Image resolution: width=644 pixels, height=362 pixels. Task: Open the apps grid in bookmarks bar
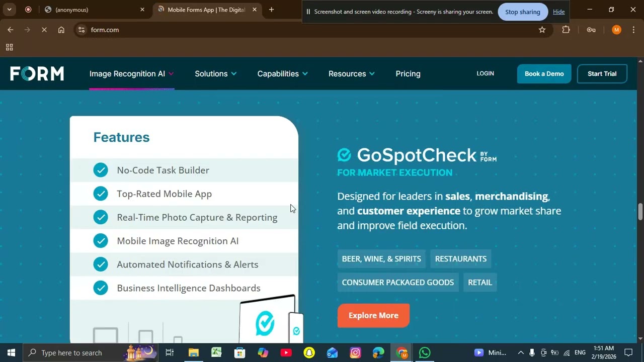pyautogui.click(x=9, y=47)
